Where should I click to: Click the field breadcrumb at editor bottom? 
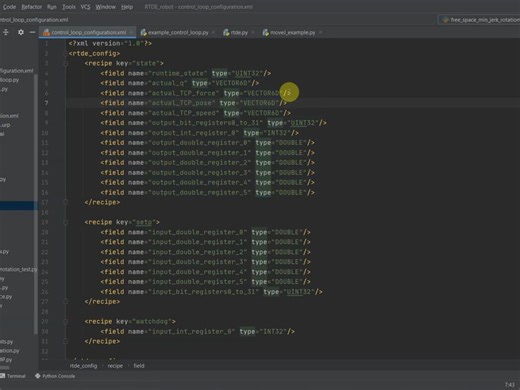139,366
